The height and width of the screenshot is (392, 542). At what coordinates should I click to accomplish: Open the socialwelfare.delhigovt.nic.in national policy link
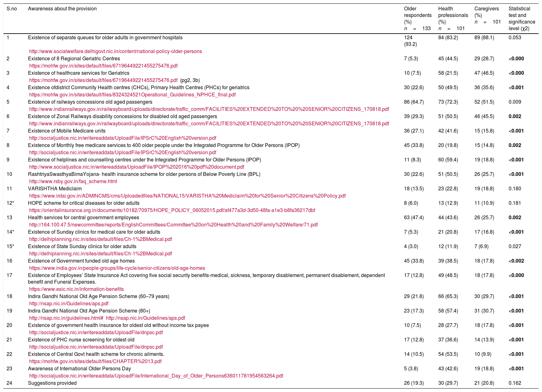coord(115,51)
